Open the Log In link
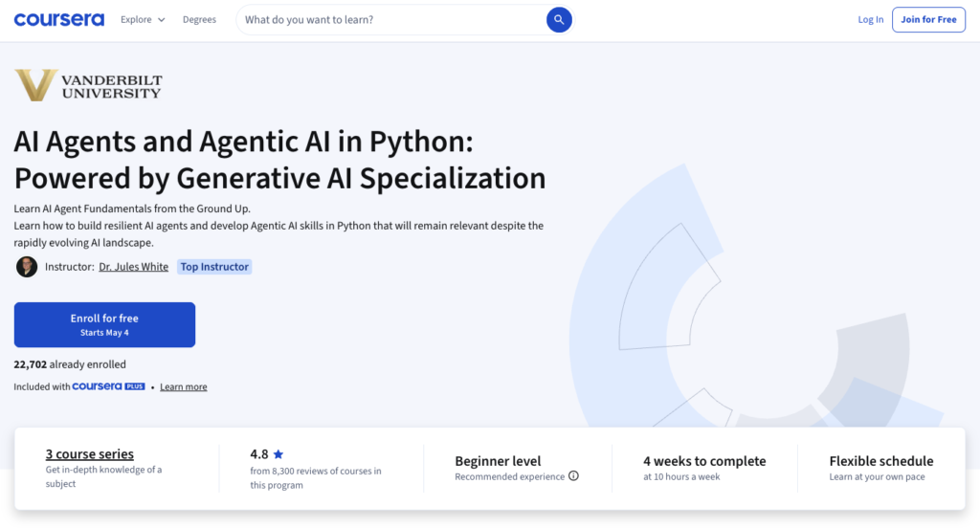 tap(870, 19)
